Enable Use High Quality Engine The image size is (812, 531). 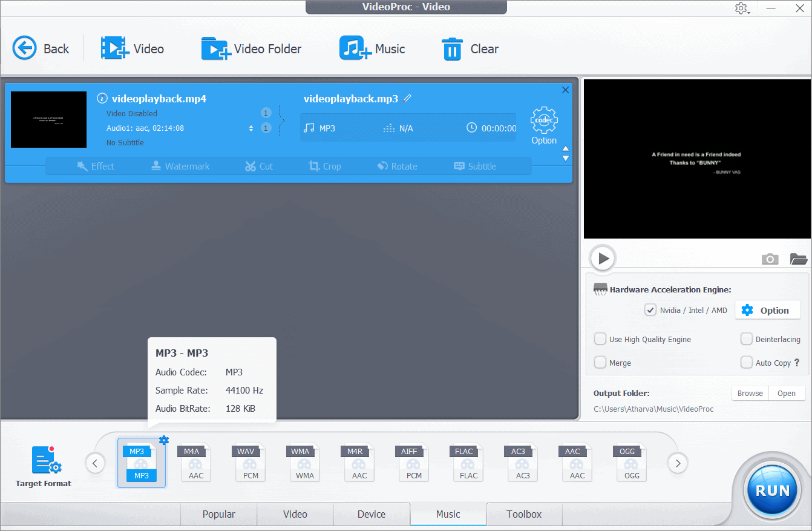tap(600, 339)
